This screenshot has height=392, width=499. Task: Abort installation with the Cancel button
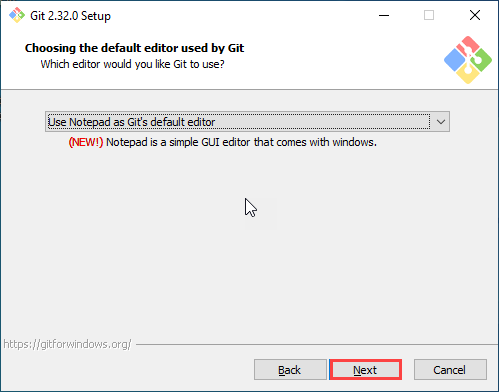coord(450,370)
